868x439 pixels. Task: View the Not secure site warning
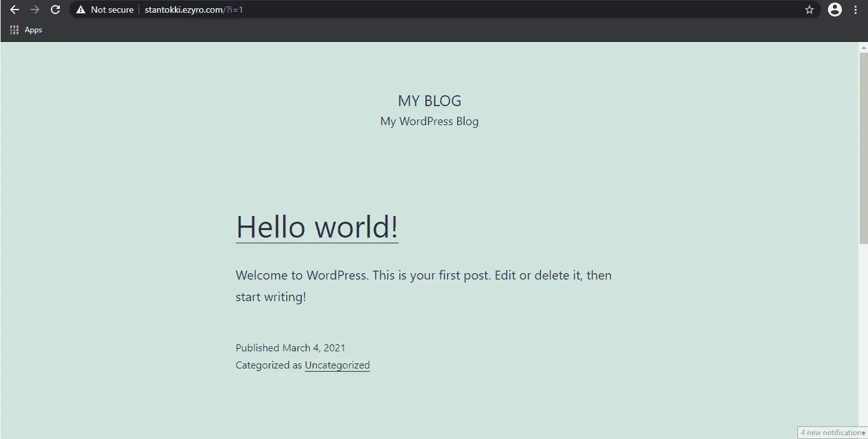point(105,10)
